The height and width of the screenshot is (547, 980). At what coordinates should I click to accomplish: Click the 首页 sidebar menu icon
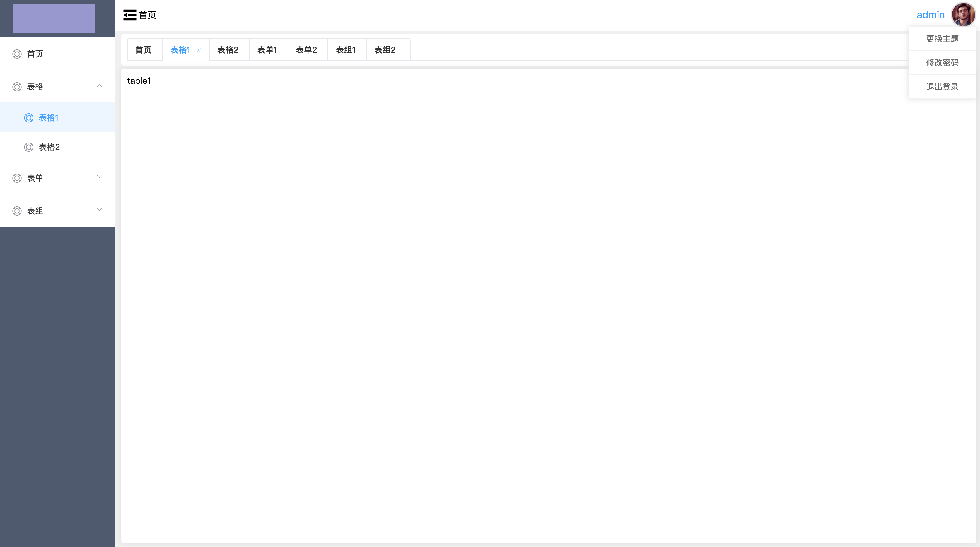pos(17,54)
